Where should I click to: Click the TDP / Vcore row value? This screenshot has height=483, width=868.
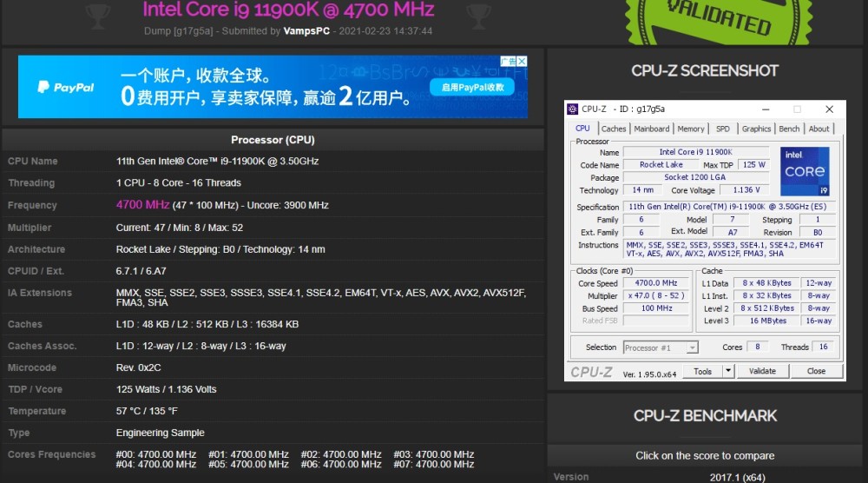[x=166, y=389]
